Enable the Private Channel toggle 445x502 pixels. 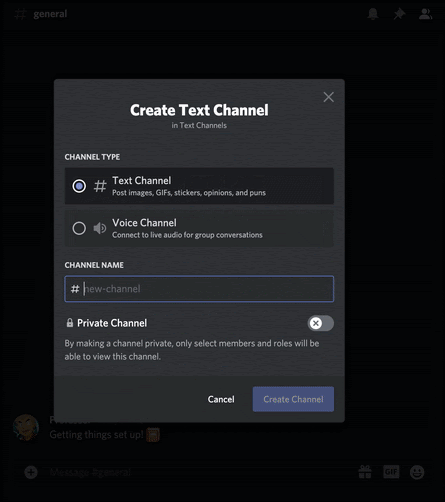321,323
